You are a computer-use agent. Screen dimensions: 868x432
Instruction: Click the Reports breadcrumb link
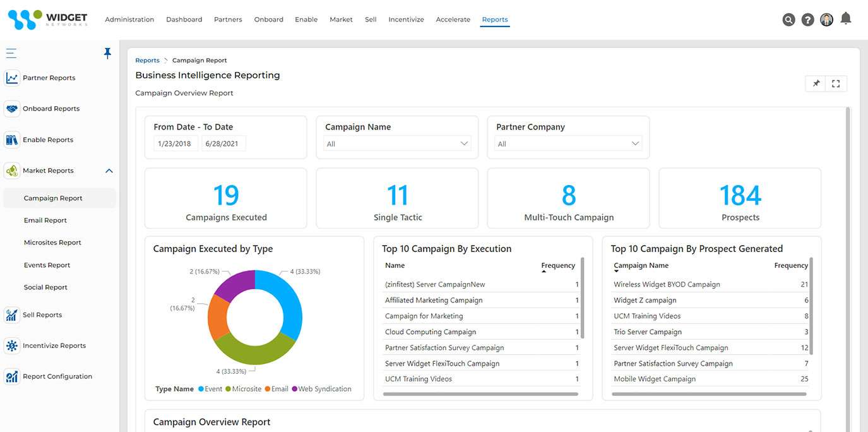point(147,59)
